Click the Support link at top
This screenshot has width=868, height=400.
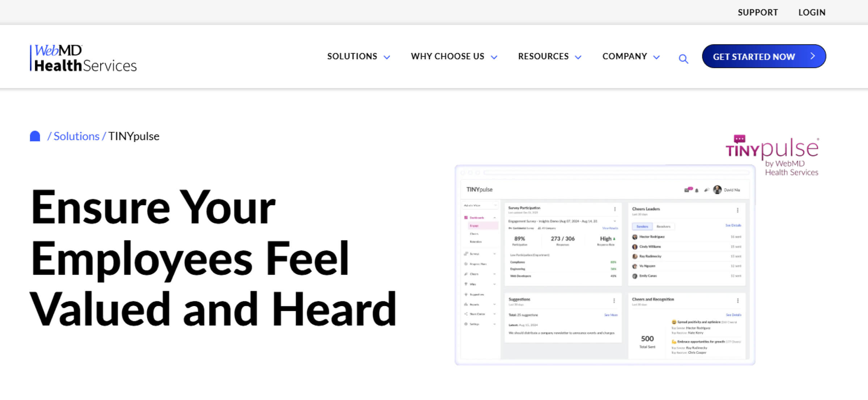[757, 13]
